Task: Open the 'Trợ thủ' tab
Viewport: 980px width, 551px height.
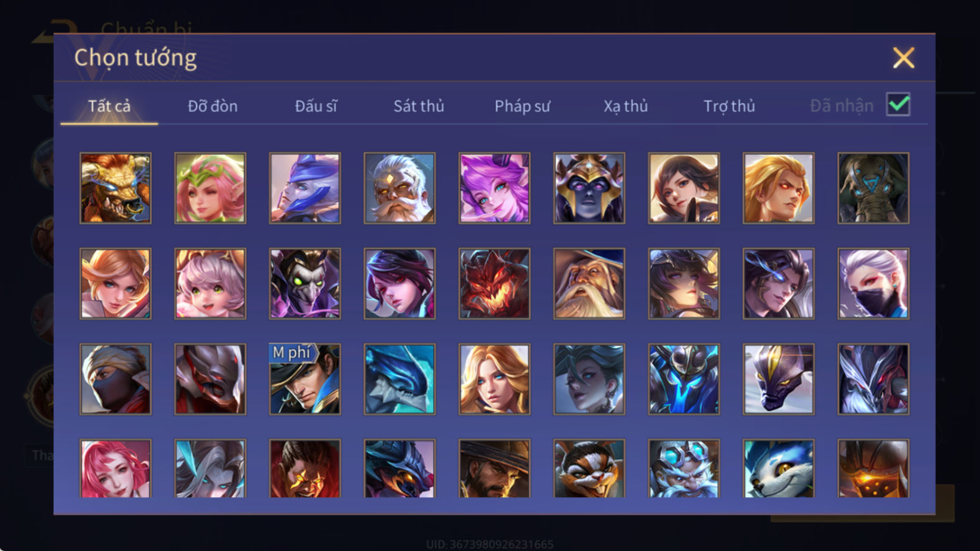Action: pyautogui.click(x=729, y=106)
